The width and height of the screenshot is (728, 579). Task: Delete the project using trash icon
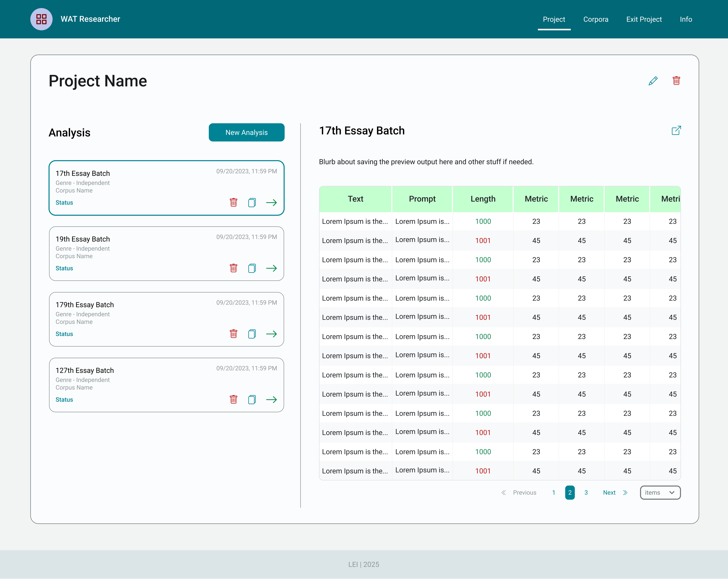[676, 81]
